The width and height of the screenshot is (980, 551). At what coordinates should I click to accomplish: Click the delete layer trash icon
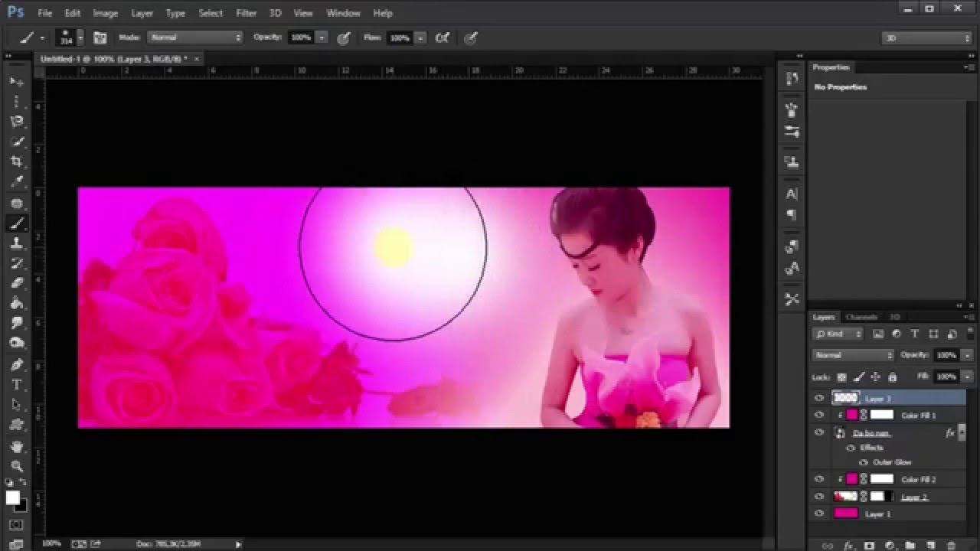(952, 546)
